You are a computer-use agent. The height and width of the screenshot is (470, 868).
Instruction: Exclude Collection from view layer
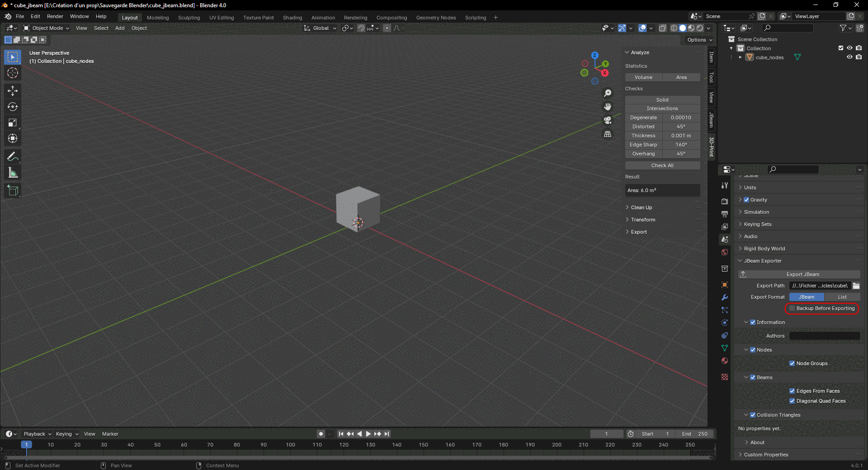pyautogui.click(x=841, y=48)
